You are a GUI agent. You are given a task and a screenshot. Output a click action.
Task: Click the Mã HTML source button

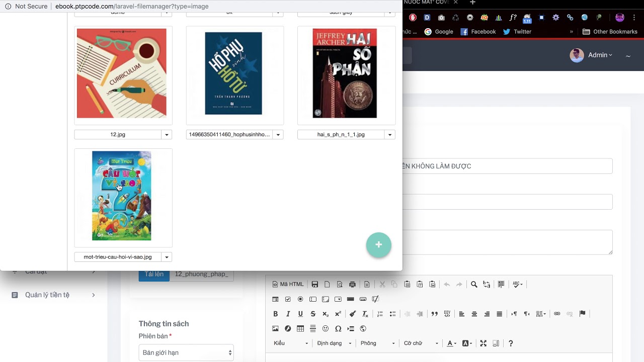click(288, 285)
